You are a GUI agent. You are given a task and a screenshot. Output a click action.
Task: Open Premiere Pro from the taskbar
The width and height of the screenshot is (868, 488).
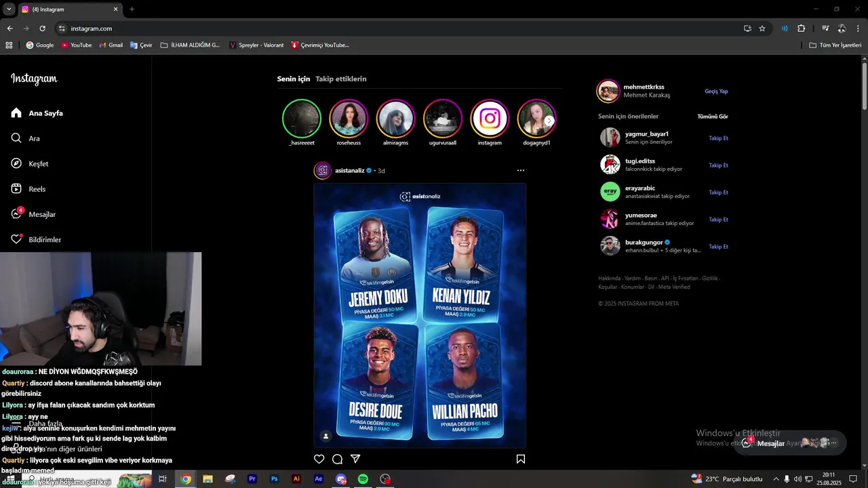(252, 479)
